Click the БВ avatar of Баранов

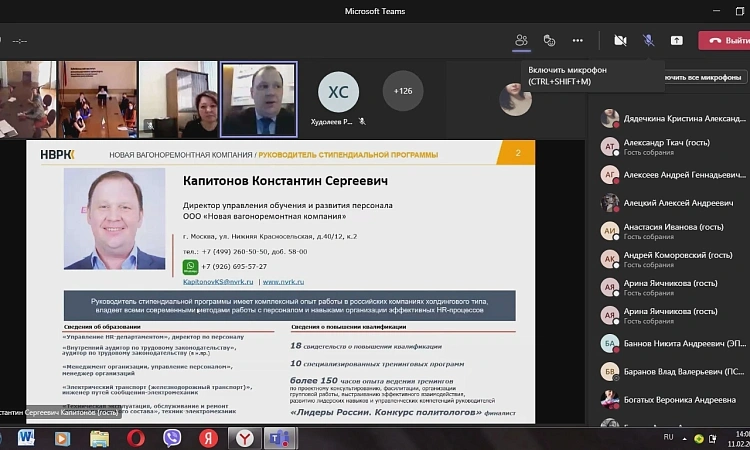point(610,372)
